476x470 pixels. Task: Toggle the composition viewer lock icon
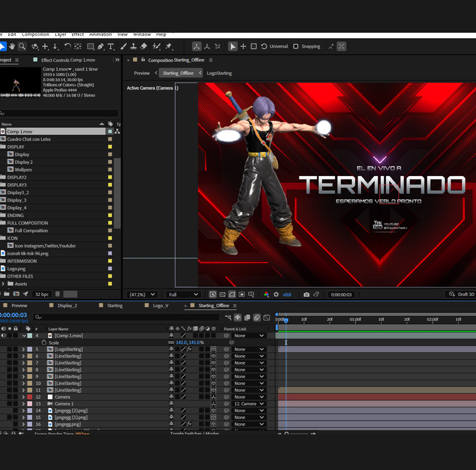(143, 60)
